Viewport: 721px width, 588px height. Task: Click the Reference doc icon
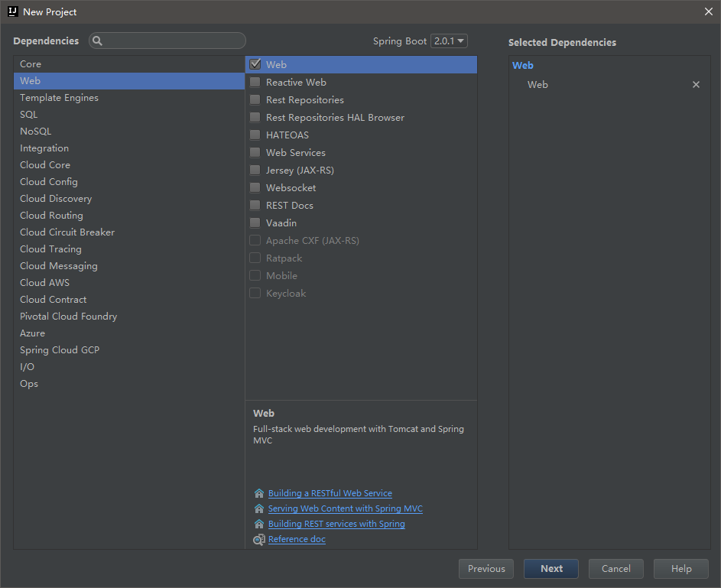(259, 540)
